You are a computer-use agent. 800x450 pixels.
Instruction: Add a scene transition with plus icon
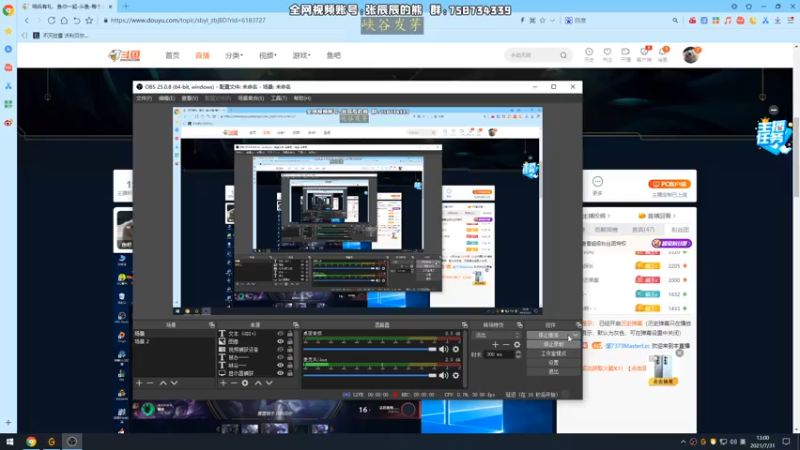[x=495, y=344]
